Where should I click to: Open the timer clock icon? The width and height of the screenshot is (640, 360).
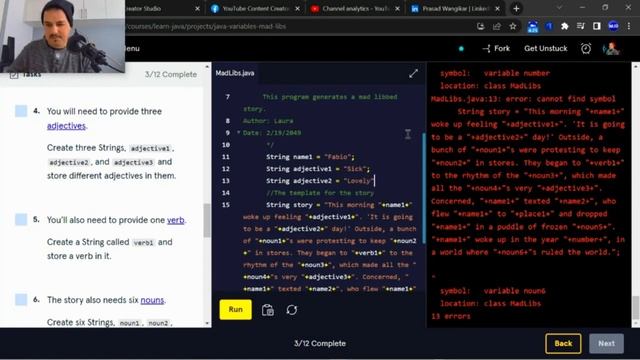pos(586,49)
